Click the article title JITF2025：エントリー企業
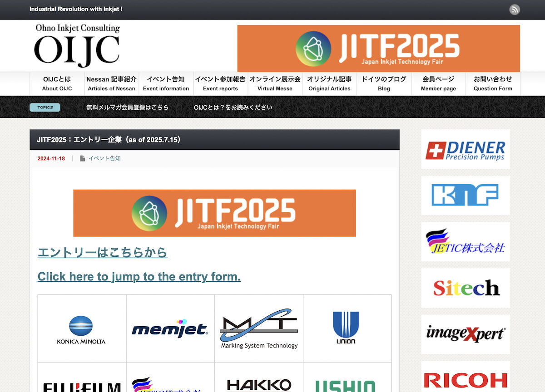The height and width of the screenshot is (392, 545). pyautogui.click(x=109, y=140)
